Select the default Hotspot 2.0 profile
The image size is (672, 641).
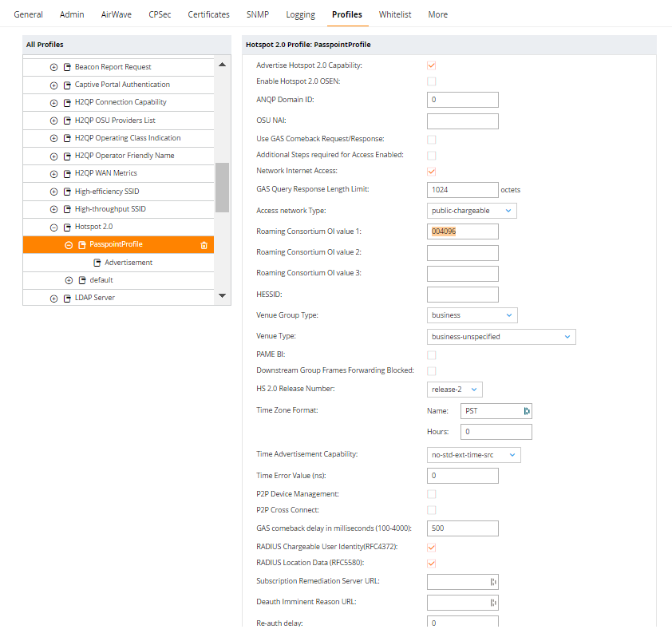(101, 280)
